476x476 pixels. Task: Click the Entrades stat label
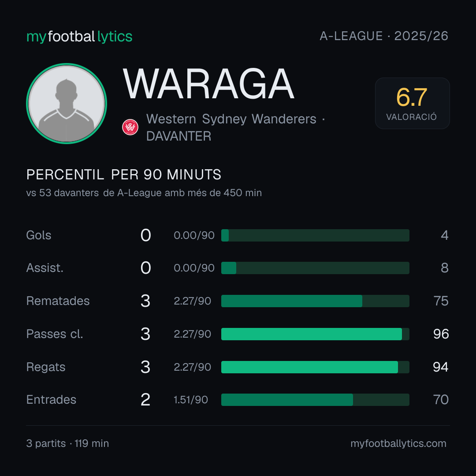pos(51,399)
